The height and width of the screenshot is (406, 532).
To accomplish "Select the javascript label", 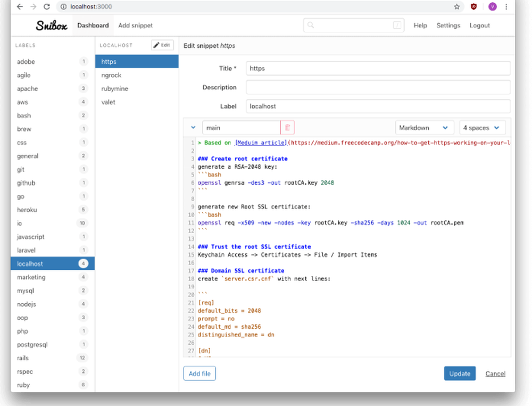I will [x=53, y=237].
